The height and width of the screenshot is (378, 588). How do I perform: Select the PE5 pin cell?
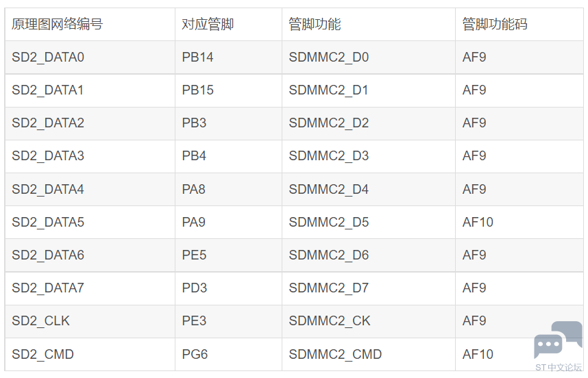point(228,255)
